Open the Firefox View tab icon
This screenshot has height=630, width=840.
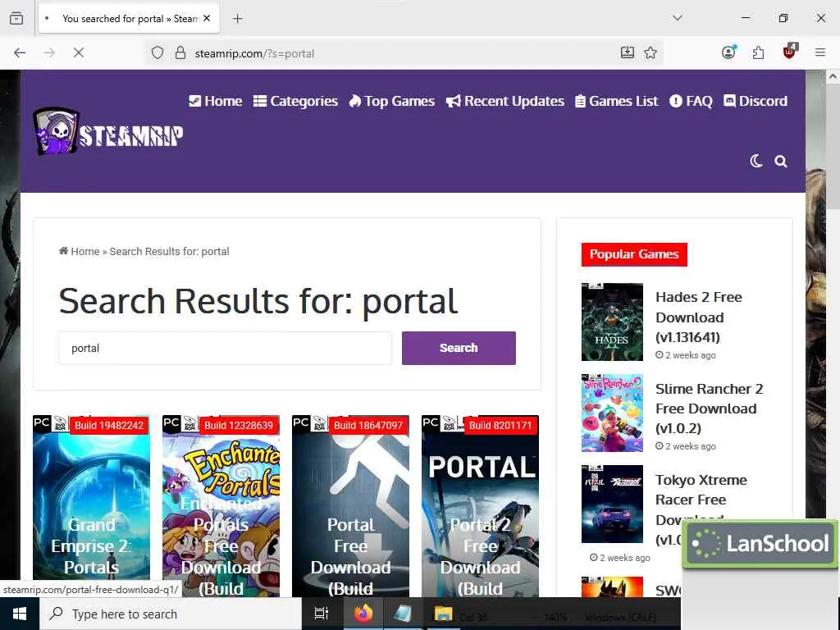point(16,18)
